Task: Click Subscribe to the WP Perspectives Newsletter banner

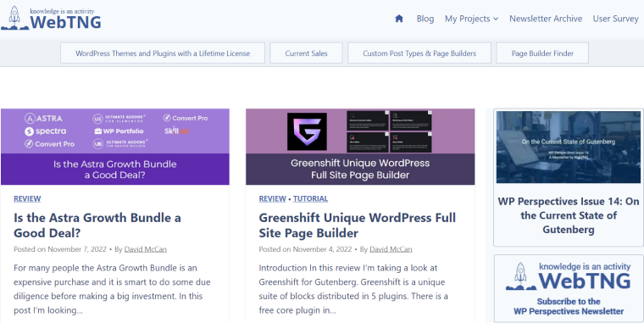Action: pos(569,288)
